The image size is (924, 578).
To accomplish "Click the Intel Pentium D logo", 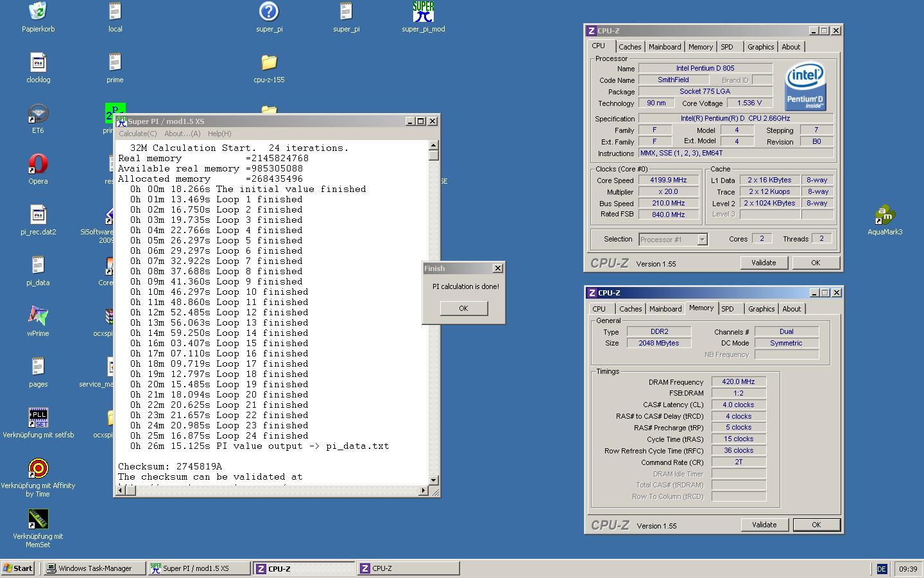I will tap(805, 87).
